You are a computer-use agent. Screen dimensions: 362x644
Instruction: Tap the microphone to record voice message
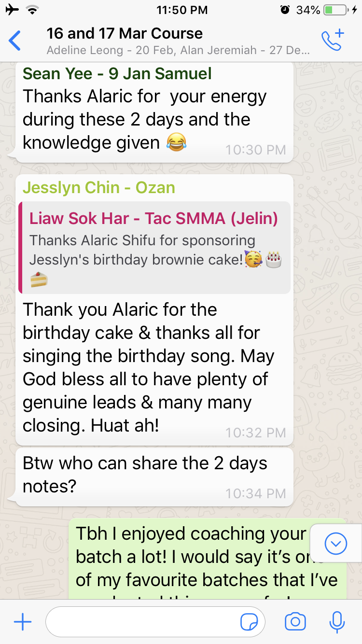point(336,622)
